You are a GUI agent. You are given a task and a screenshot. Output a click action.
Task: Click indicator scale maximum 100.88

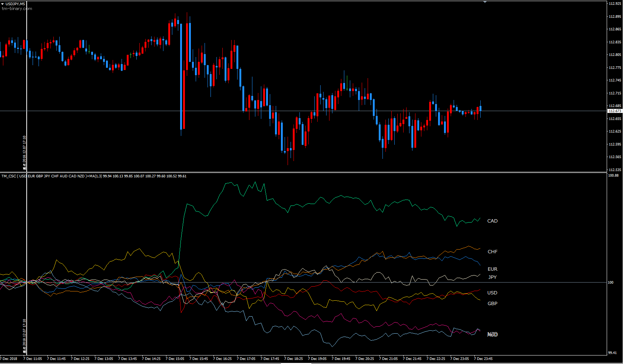click(613, 176)
